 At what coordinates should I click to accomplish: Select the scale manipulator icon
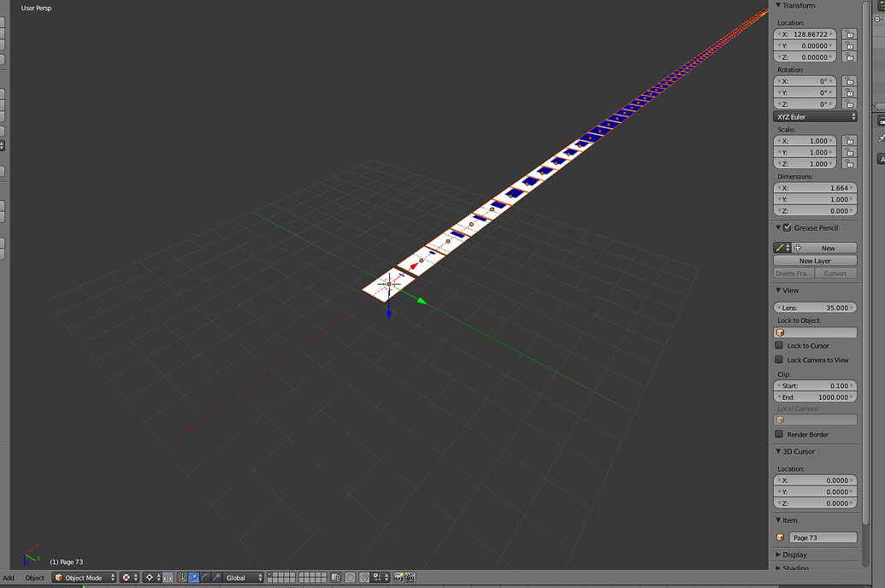(x=216, y=577)
